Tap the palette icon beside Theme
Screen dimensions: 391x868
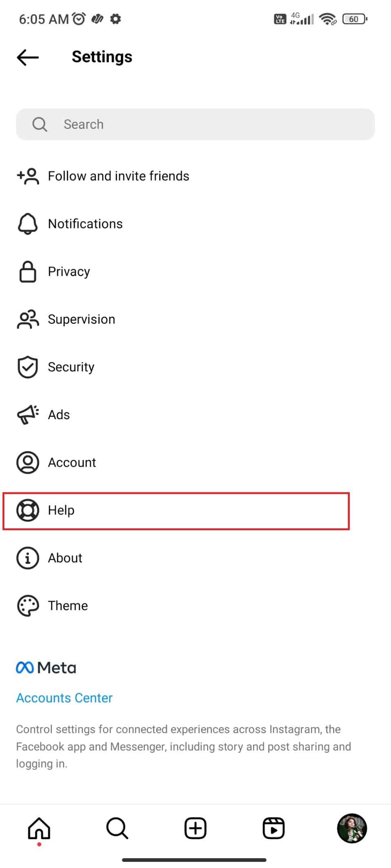tap(28, 605)
